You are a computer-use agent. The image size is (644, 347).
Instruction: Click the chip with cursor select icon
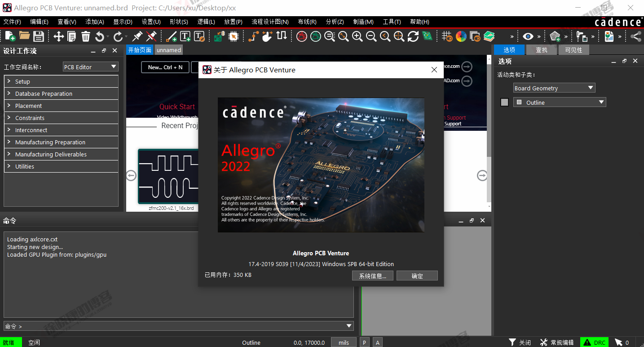233,36
